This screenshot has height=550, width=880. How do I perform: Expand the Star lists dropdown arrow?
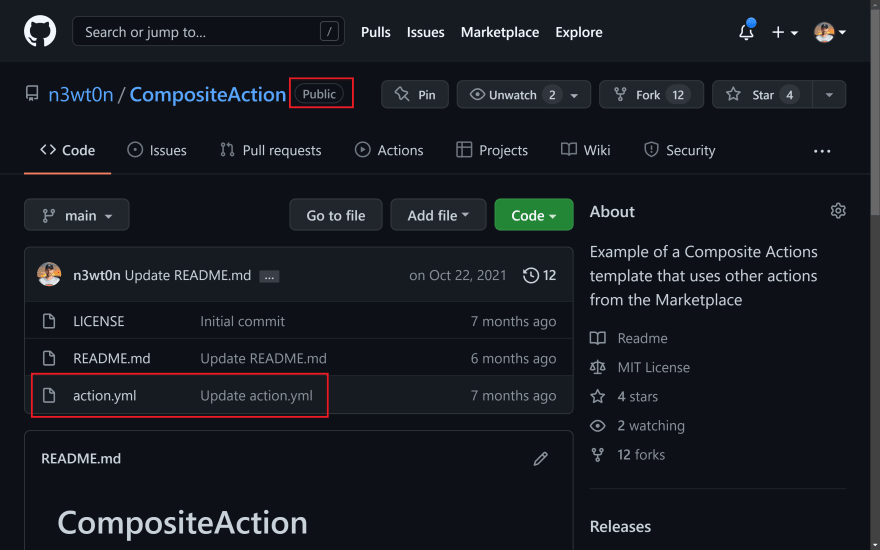pyautogui.click(x=829, y=94)
